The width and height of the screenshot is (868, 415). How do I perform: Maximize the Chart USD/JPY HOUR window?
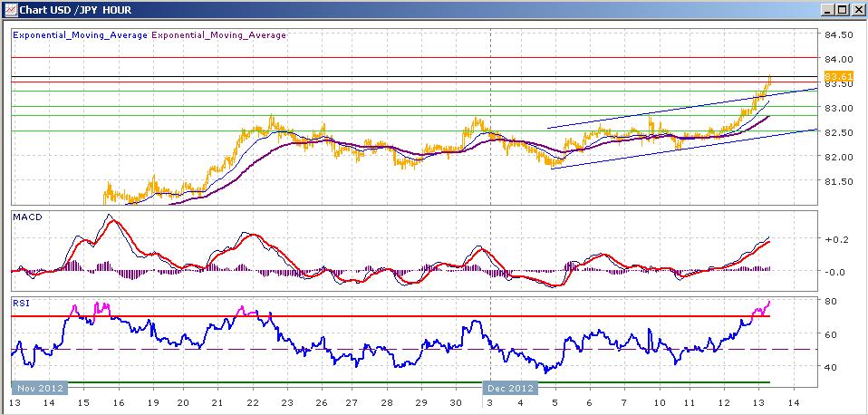pos(842,10)
